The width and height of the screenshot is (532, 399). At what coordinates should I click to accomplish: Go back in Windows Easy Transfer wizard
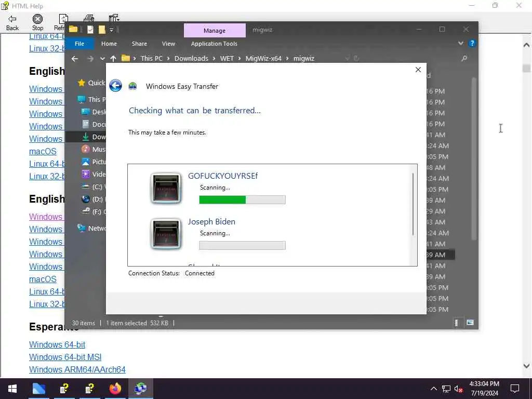point(116,86)
